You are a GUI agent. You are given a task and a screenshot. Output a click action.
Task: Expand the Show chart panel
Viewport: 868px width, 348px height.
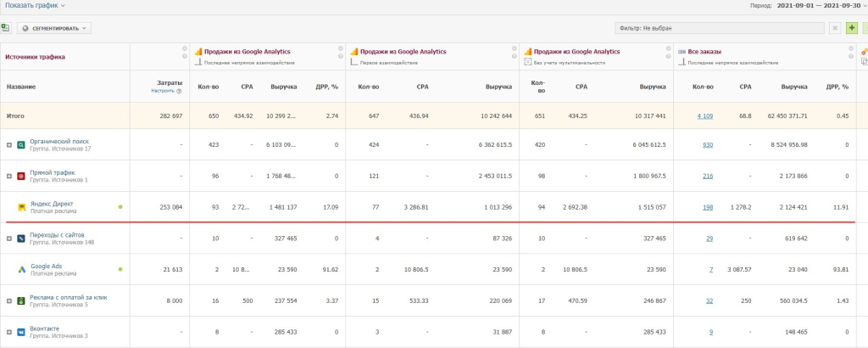pyautogui.click(x=35, y=5)
